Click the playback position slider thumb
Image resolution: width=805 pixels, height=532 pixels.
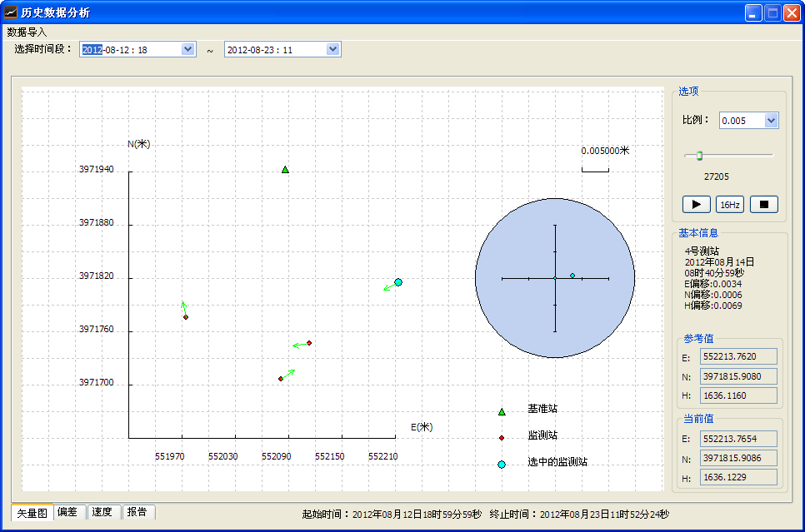pyautogui.click(x=699, y=156)
